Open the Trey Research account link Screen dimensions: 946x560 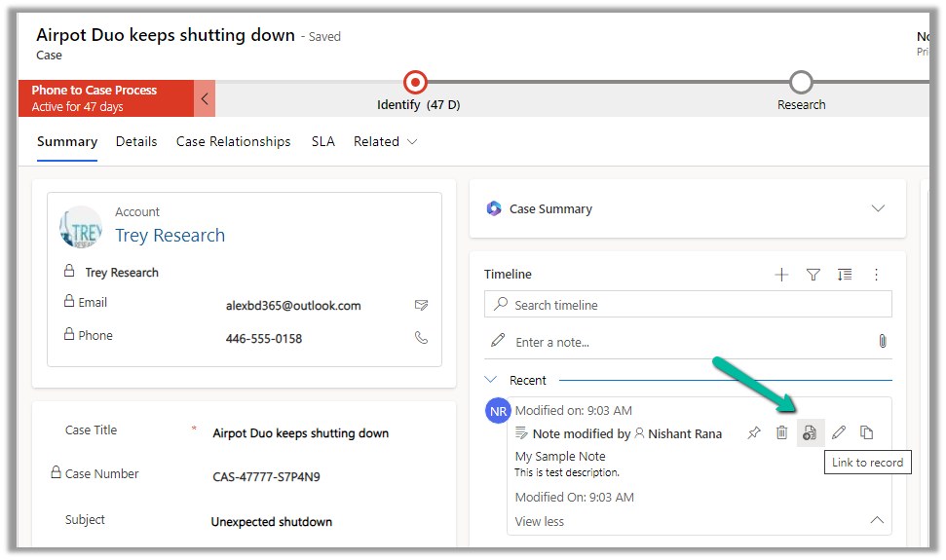170,236
